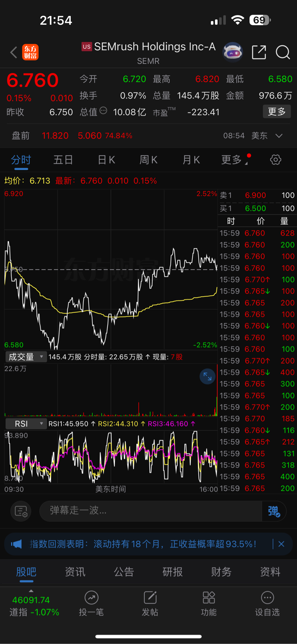Open the 财务 tab
Viewport: 297px width, 644px height.
point(221,572)
